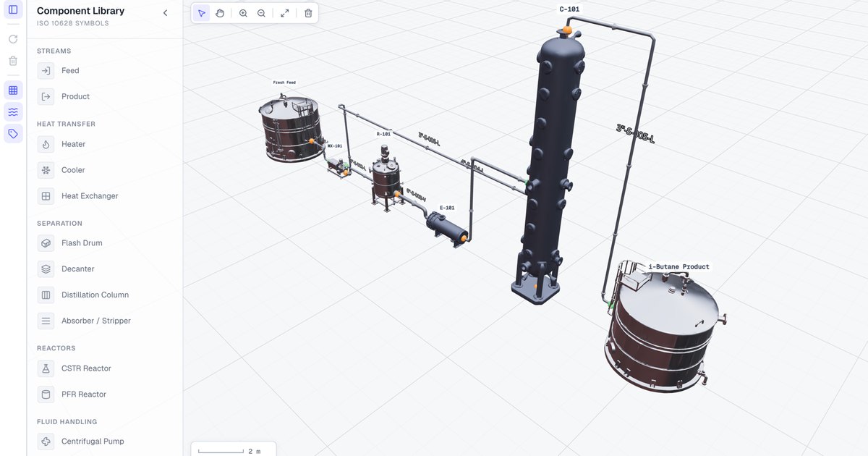Click the refresh/reset icon in left strip
The image size is (868, 456).
tap(13, 39)
